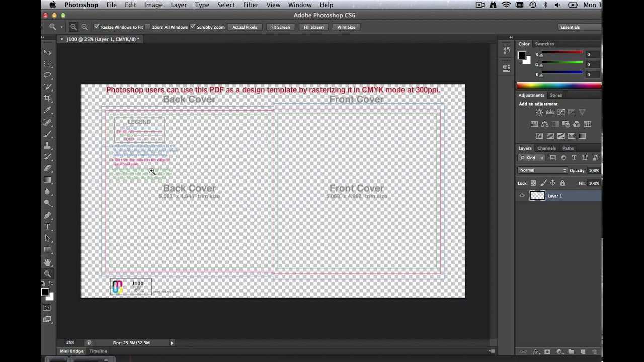Click the Layer 1 thumbnail
This screenshot has width=644, height=362.
[x=537, y=196]
